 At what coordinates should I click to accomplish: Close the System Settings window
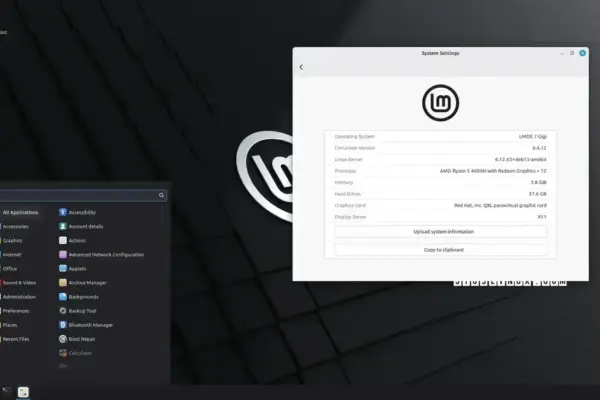pyautogui.click(x=582, y=53)
